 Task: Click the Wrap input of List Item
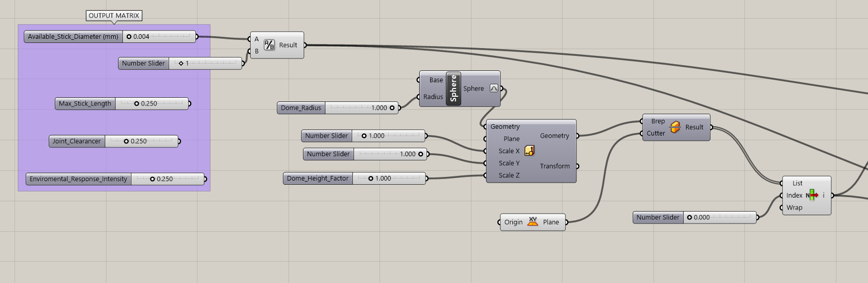click(794, 207)
